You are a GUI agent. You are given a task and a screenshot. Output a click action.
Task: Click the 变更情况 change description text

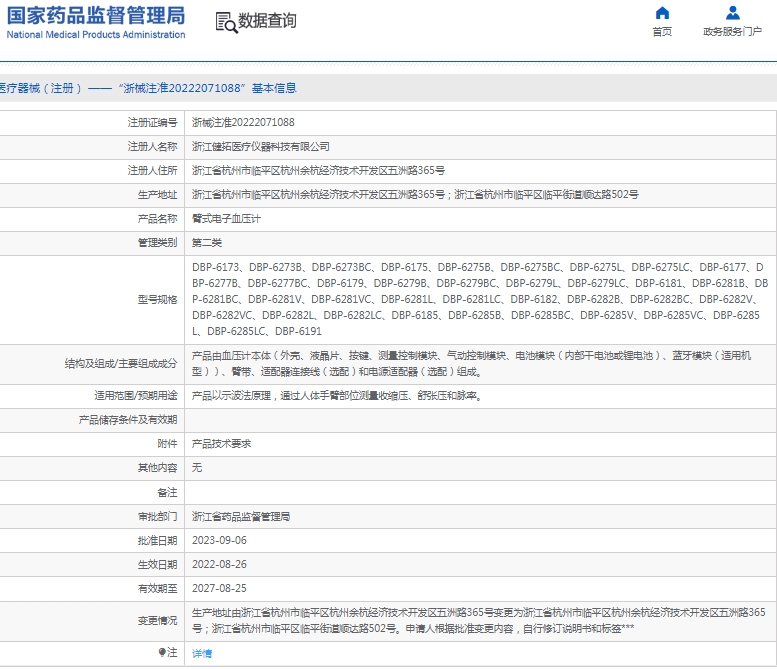tap(479, 620)
